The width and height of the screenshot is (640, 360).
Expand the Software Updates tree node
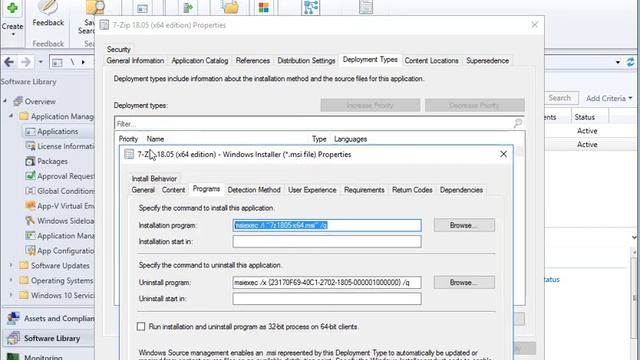tap(11, 265)
